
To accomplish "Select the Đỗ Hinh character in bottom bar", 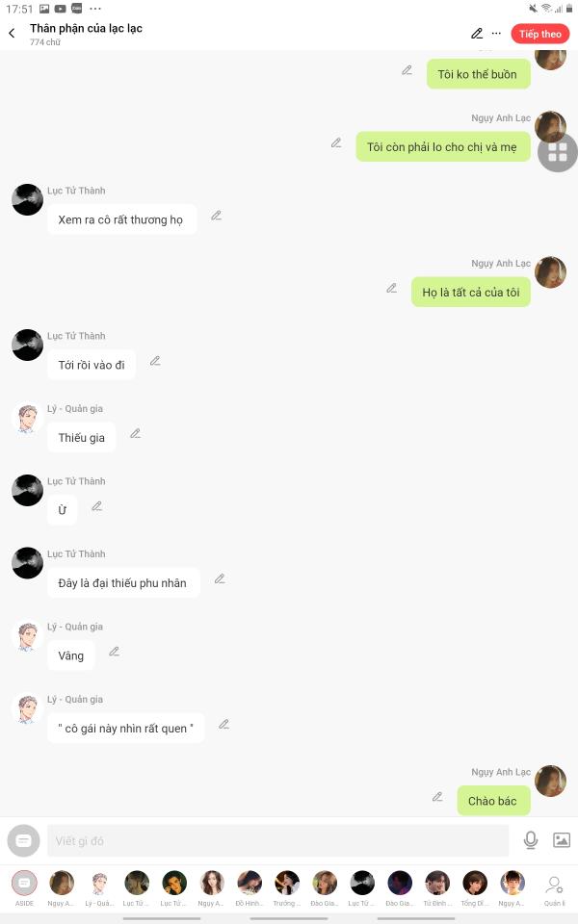I will 250,888.
